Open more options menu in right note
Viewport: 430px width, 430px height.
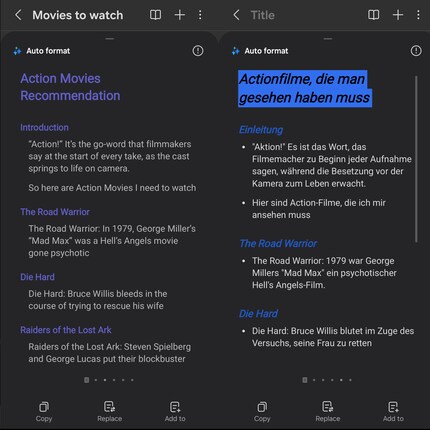point(418,15)
